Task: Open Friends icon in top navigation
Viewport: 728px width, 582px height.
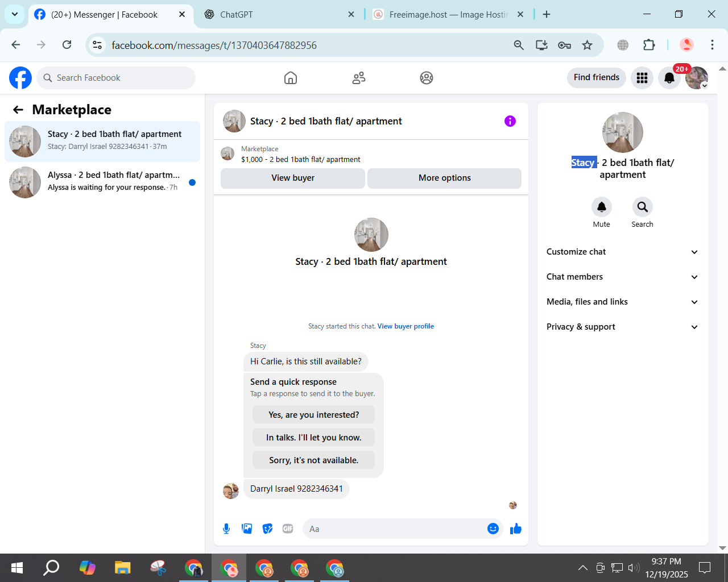Action: pyautogui.click(x=359, y=78)
